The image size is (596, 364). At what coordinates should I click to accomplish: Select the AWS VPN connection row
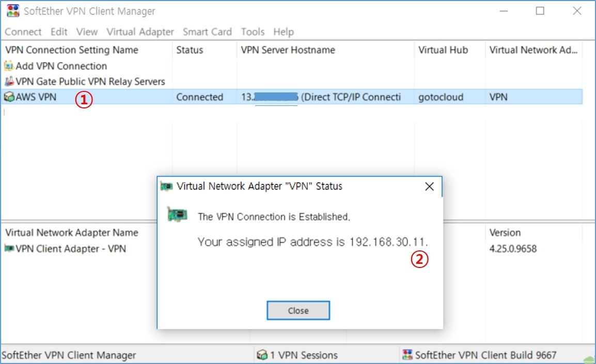pyautogui.click(x=292, y=97)
